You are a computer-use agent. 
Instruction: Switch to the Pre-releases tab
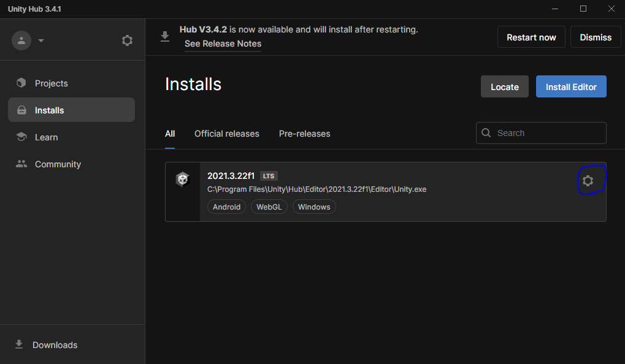click(305, 134)
